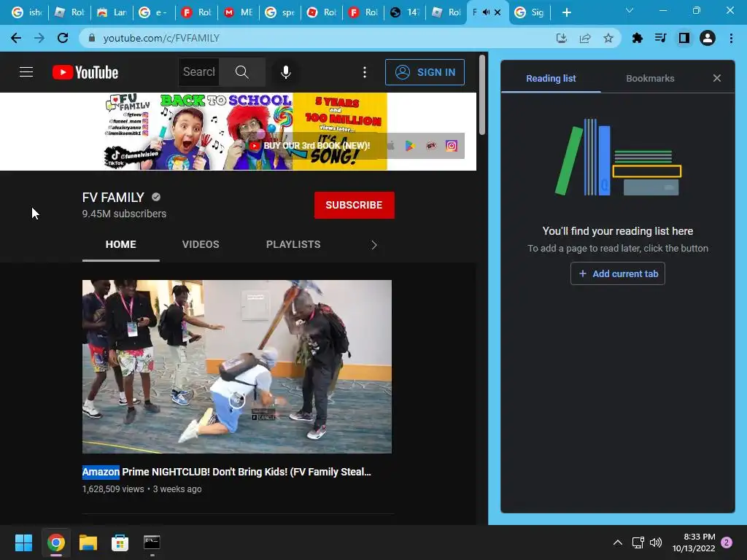Open the clock showing 8:33 PM

[x=694, y=542]
